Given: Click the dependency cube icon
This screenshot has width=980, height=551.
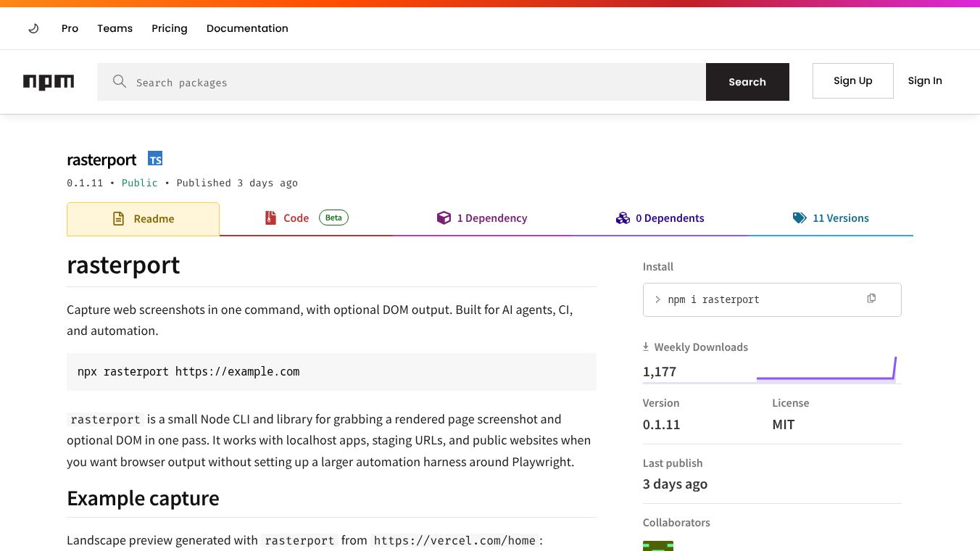Looking at the screenshot, I should click(444, 217).
